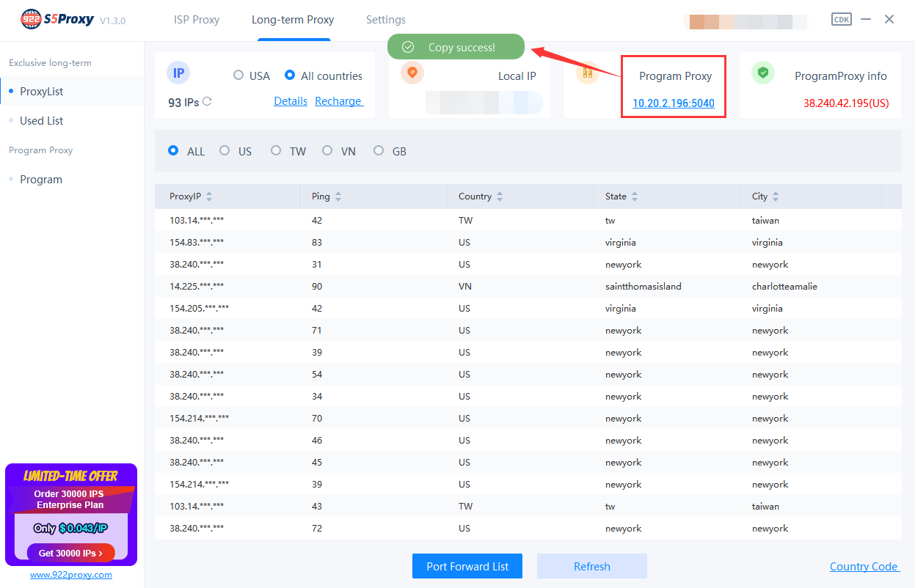Click the ping value 54 cell
The width and height of the screenshot is (915, 588).
[x=317, y=374]
